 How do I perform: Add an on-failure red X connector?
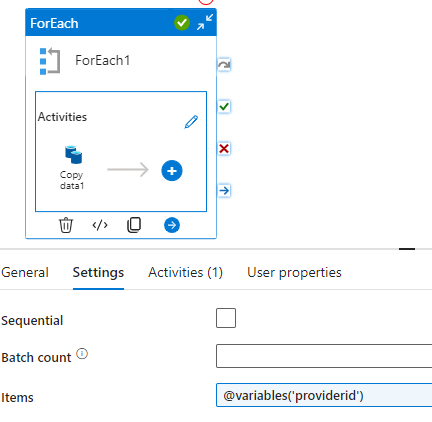coord(224,149)
